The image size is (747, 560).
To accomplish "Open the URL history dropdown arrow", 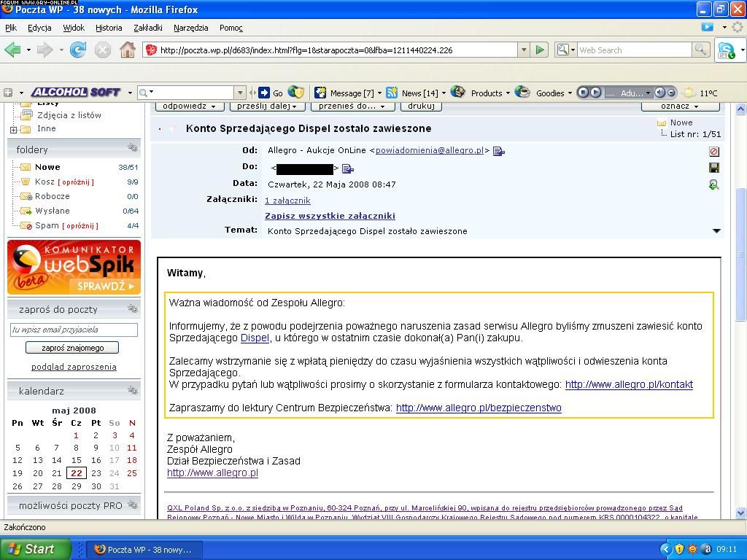I will click(x=524, y=50).
